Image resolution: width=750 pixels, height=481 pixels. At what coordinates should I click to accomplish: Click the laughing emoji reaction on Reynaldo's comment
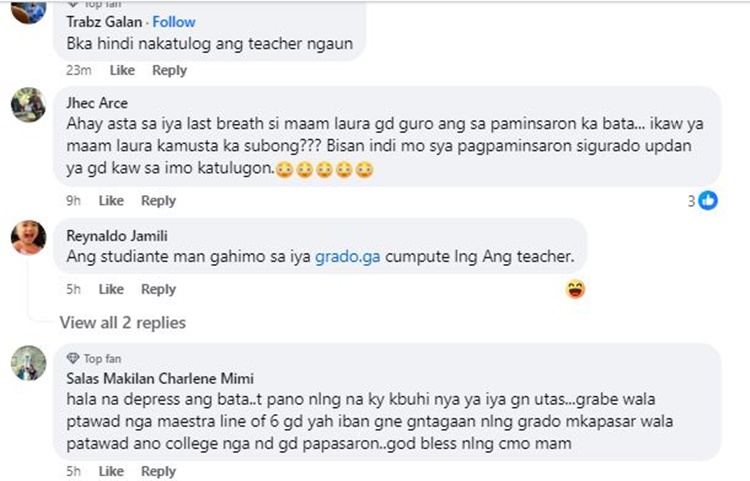pyautogui.click(x=575, y=289)
